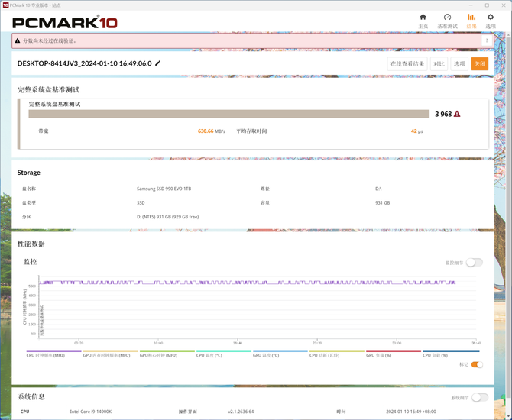Maximize the PCMark 10 window
512x420 pixels.
tap(487, 5)
